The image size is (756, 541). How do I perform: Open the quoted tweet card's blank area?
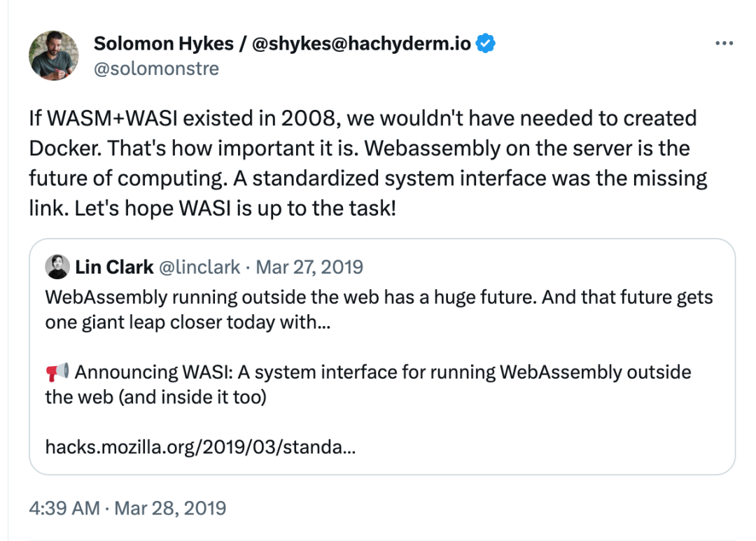pyautogui.click(x=560, y=437)
